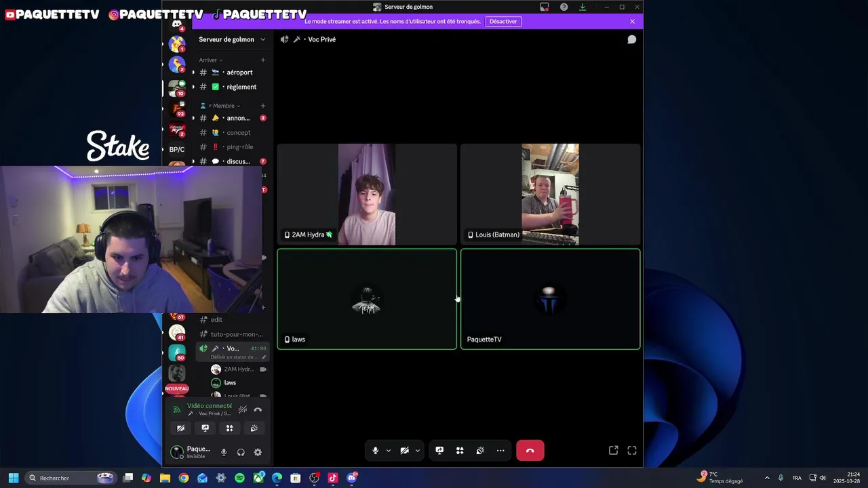Mute microphone in user panel
Screen dimensions: 868x488
[224, 452]
